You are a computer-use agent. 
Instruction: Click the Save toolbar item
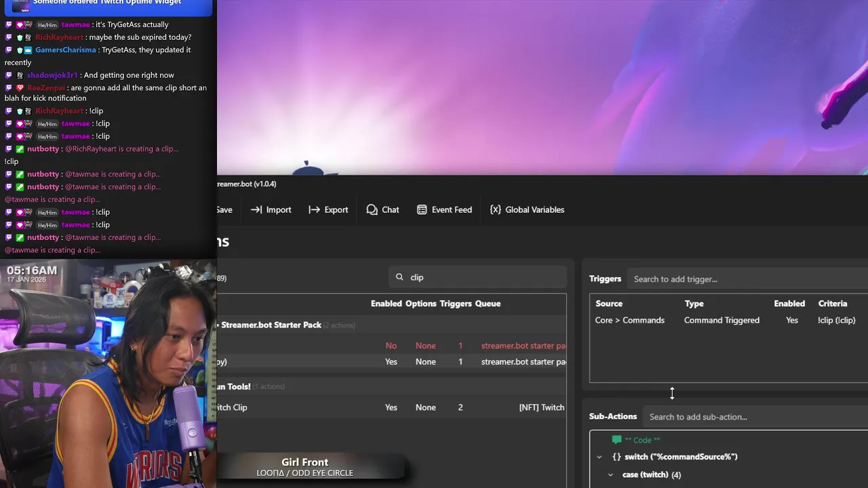224,210
